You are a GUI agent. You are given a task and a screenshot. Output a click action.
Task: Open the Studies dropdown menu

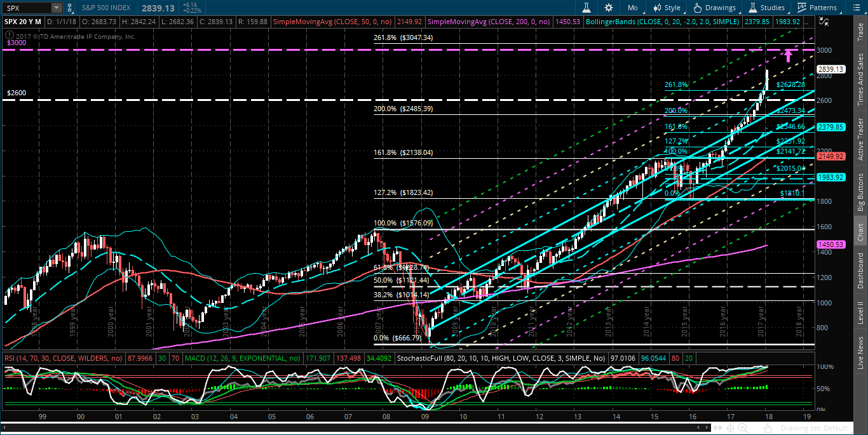pyautogui.click(x=767, y=8)
